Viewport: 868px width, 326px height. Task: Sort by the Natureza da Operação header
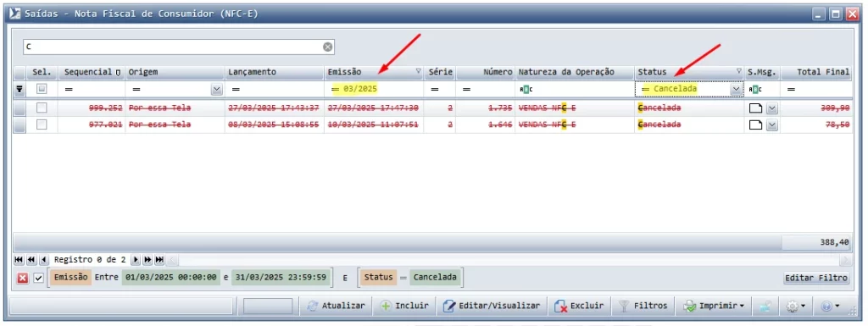(575, 72)
